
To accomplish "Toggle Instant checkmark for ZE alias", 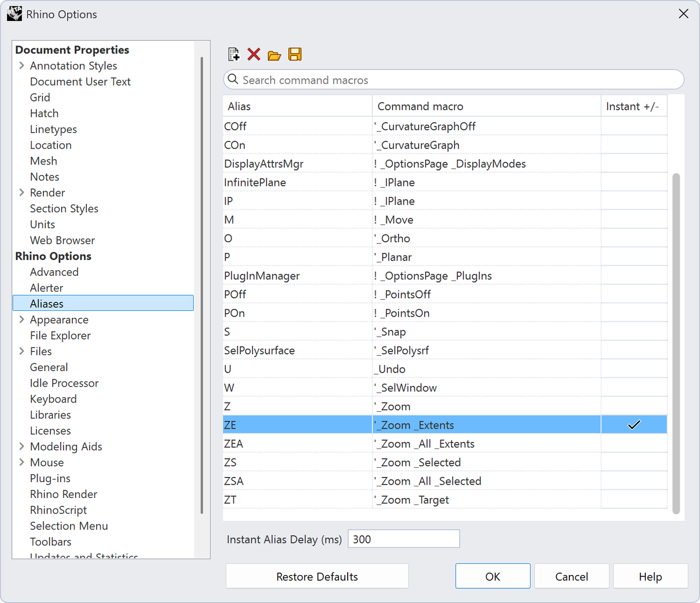I will click(634, 425).
